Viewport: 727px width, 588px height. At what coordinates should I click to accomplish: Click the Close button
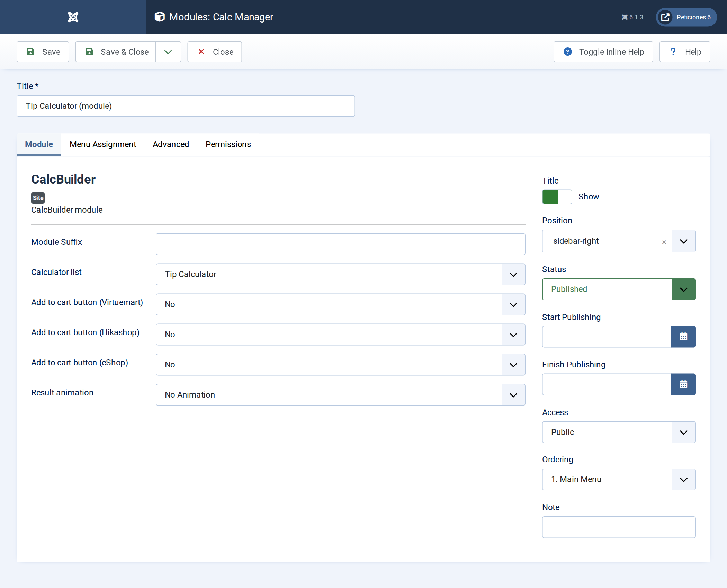pyautogui.click(x=215, y=52)
